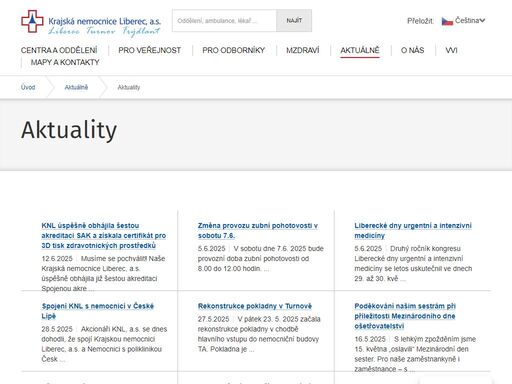Open Poděkování našim sestrám article
Viewport: 512px width, 384px height.
click(x=405, y=316)
